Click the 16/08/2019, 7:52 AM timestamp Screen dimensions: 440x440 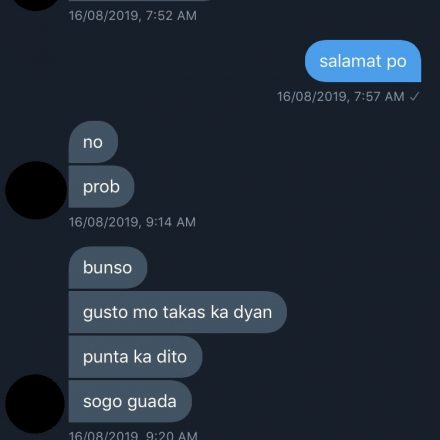point(133,16)
